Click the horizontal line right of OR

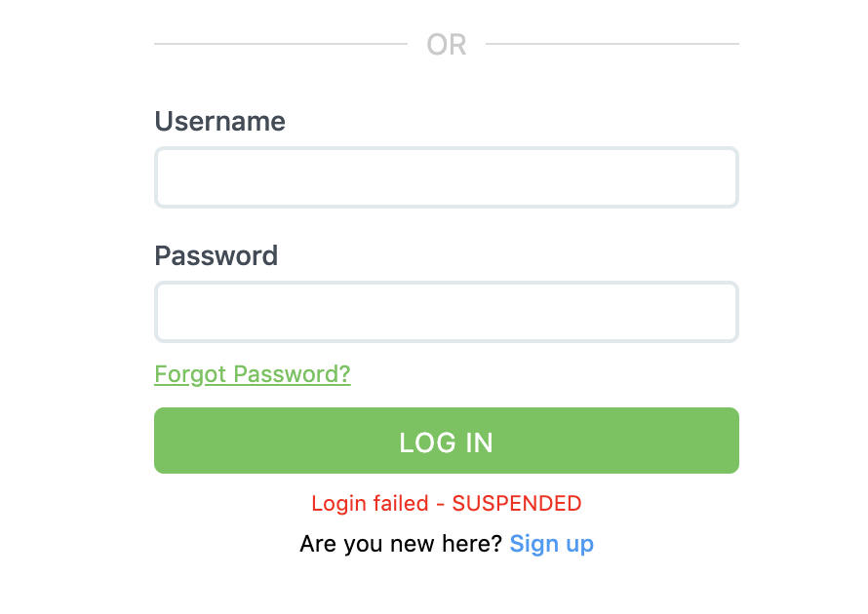click(614, 43)
